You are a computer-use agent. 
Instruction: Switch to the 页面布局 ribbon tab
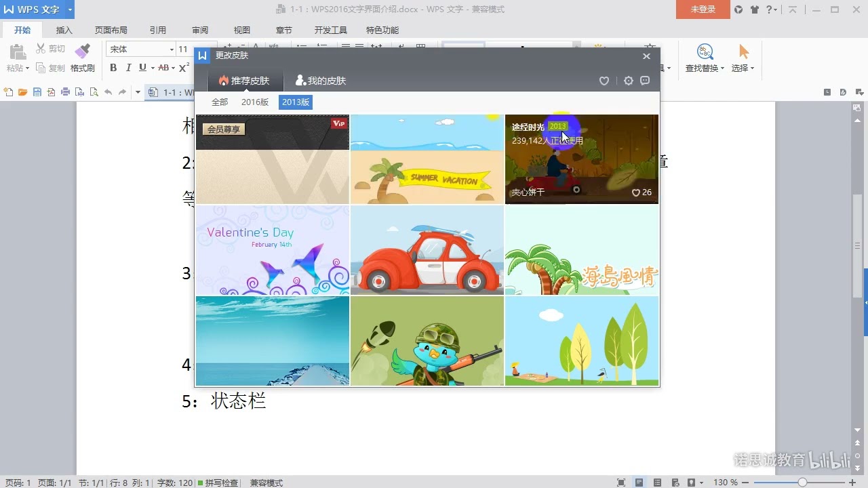111,30
